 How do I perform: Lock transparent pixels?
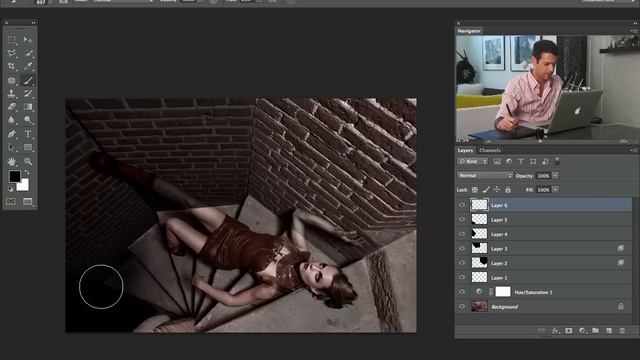pos(475,190)
